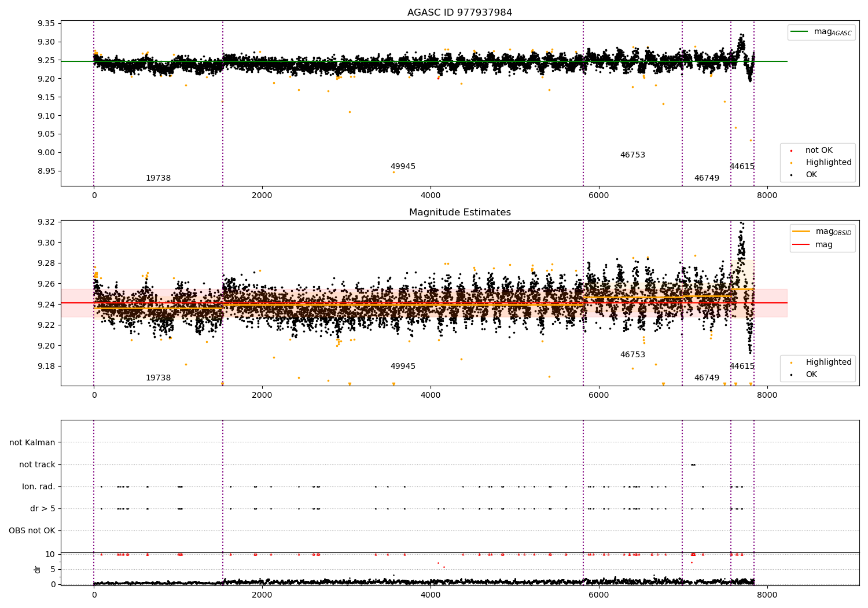Click x-axis tick 2000 under AGASC ID plot
Image resolution: width=868 pixels, height=608 pixels.
pyautogui.click(x=262, y=196)
